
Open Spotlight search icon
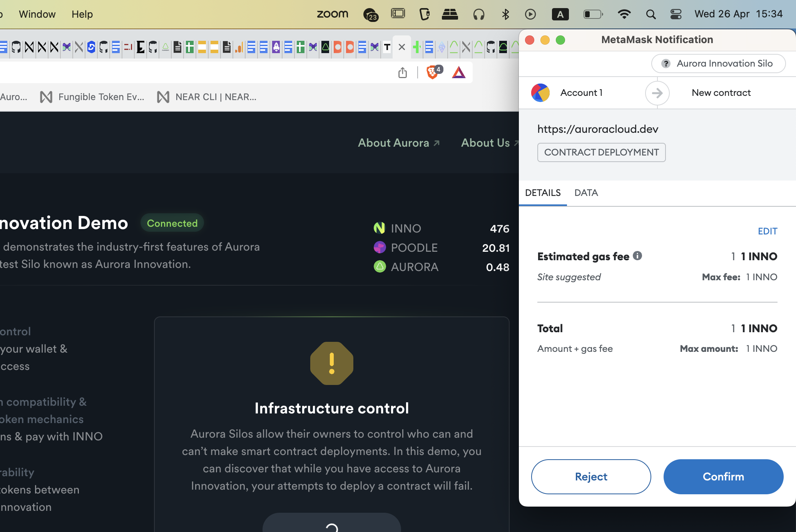pos(651,14)
